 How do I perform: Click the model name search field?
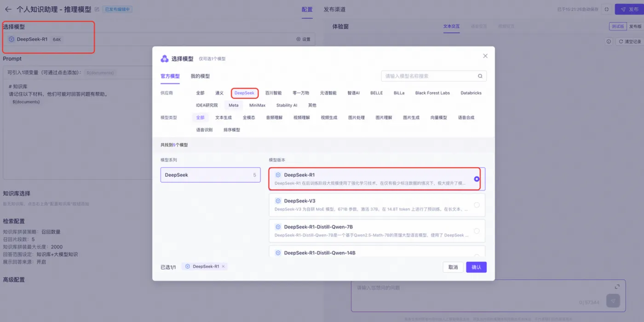(x=434, y=76)
